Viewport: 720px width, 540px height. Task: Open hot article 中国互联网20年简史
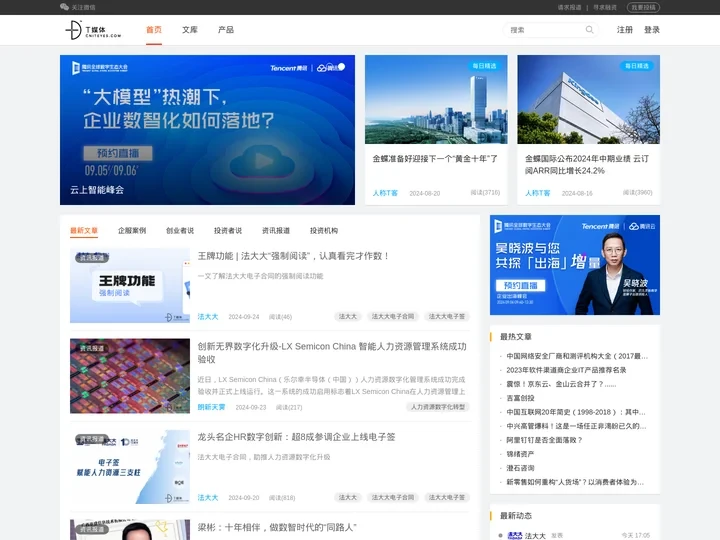point(576,412)
